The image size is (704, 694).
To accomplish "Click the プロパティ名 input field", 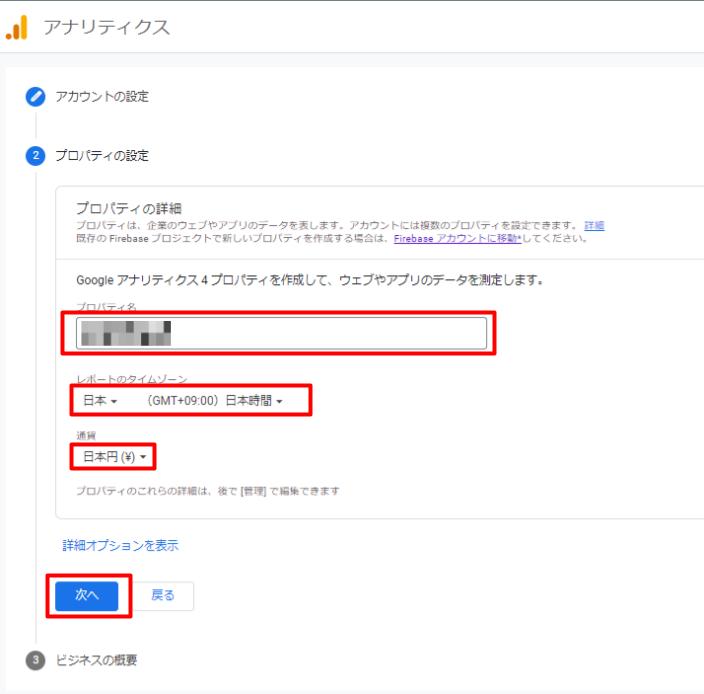I will [x=282, y=333].
